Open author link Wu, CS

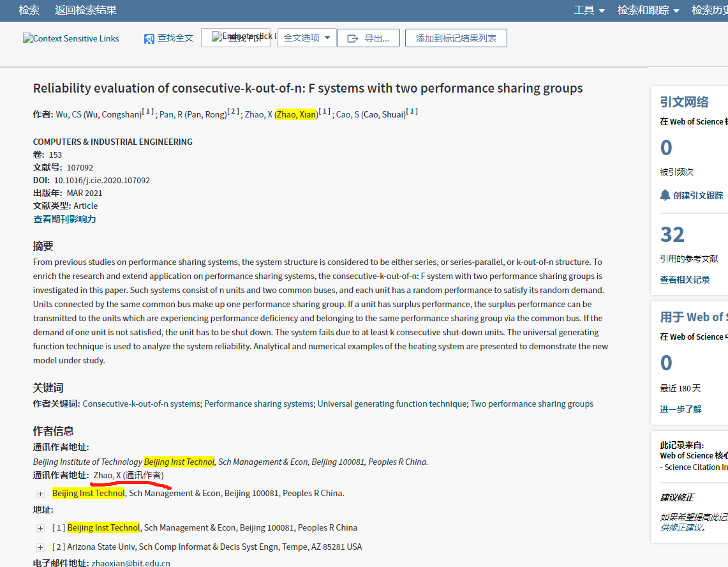68,114
